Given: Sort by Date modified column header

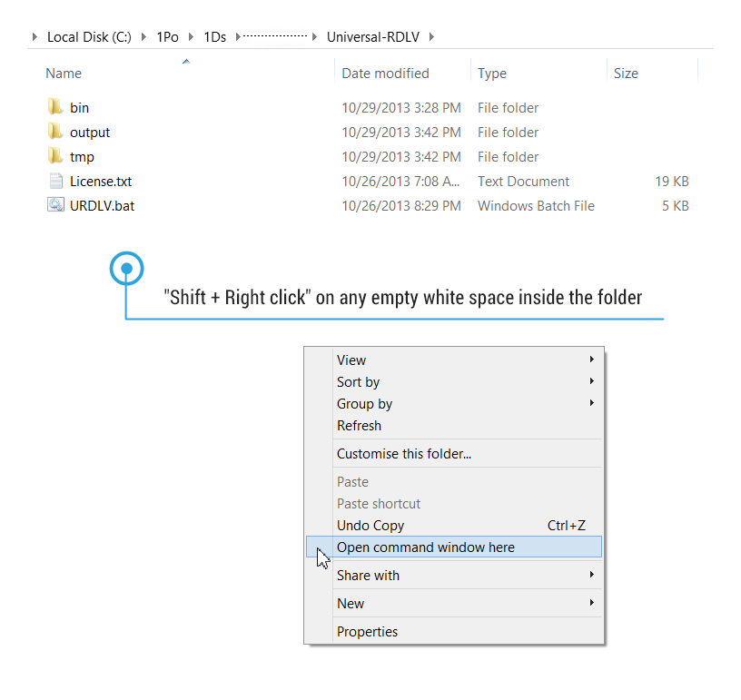Looking at the screenshot, I should (x=385, y=74).
